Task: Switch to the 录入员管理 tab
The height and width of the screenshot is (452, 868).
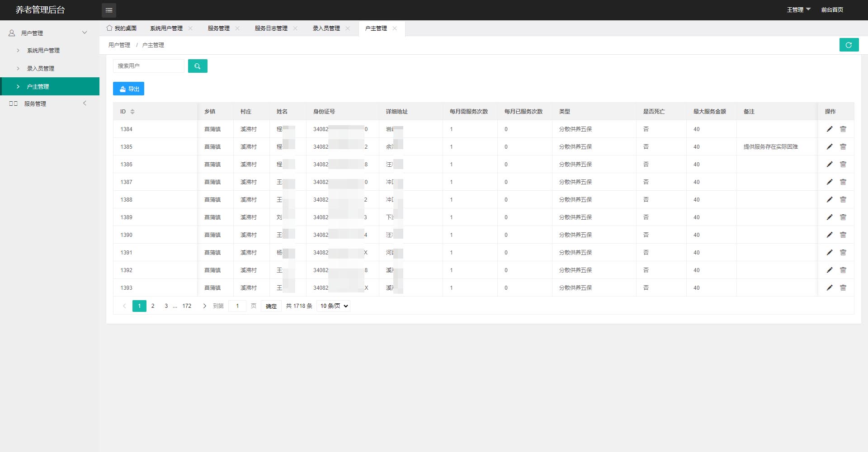Action: pos(326,28)
